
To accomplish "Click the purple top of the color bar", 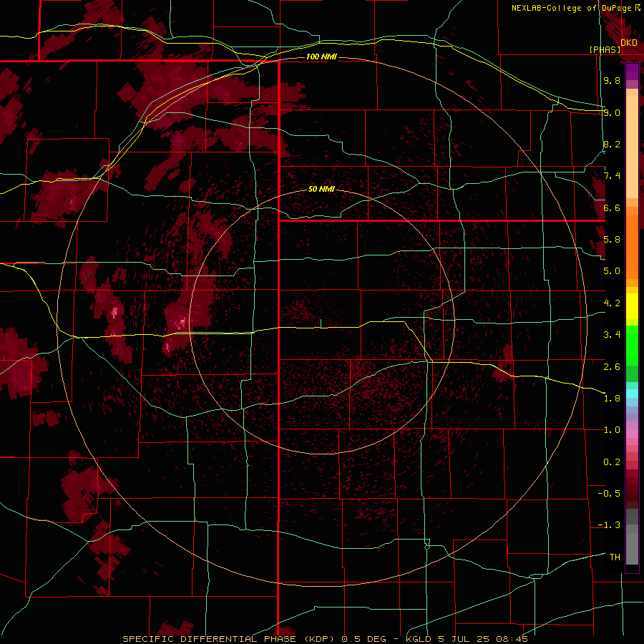I will pyautogui.click(x=632, y=72).
